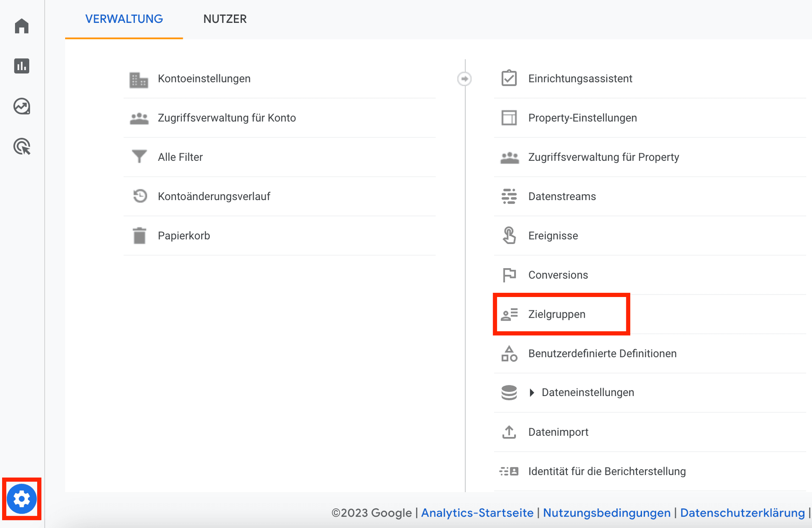Viewport: 812px width, 528px height.
Task: Click the trash can icon for Papierkorb
Action: [x=139, y=236]
